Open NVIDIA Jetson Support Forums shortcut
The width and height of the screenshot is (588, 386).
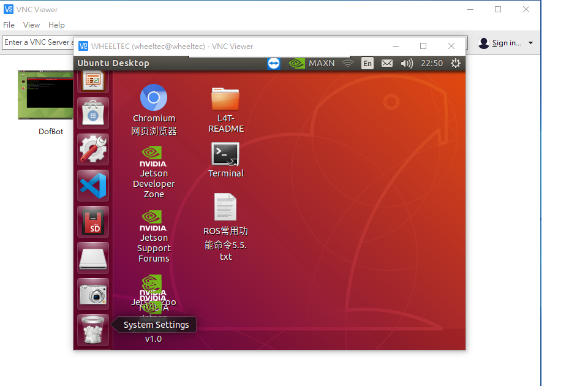[153, 221]
